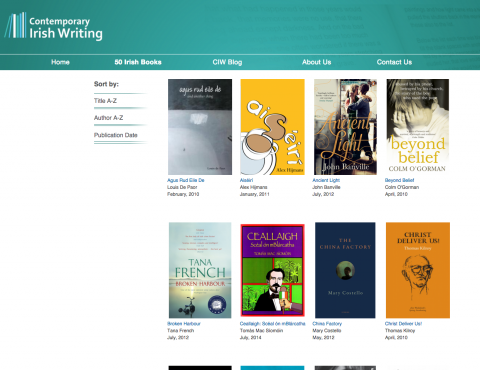Sort the books by Title A-Z
480x370 pixels.
tap(105, 101)
